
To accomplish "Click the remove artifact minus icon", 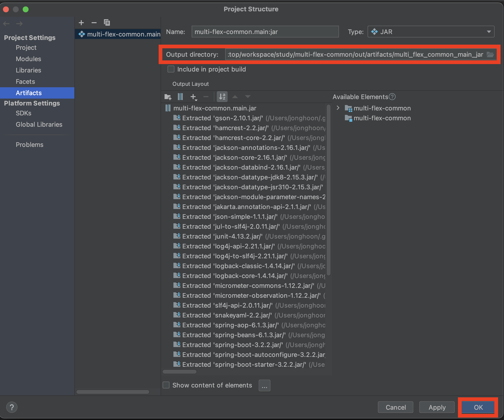I will click(94, 23).
